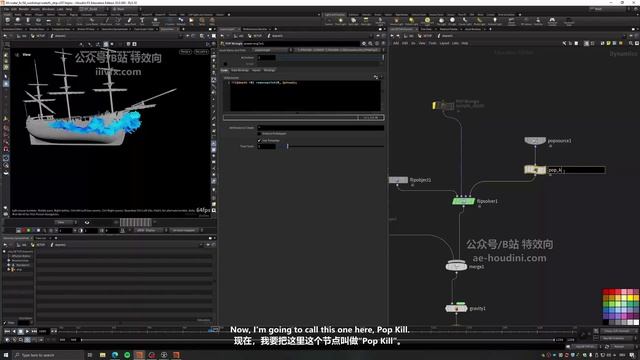The height and width of the screenshot is (360, 640).
Task: Open the Windows Start menu
Action: click(5, 355)
